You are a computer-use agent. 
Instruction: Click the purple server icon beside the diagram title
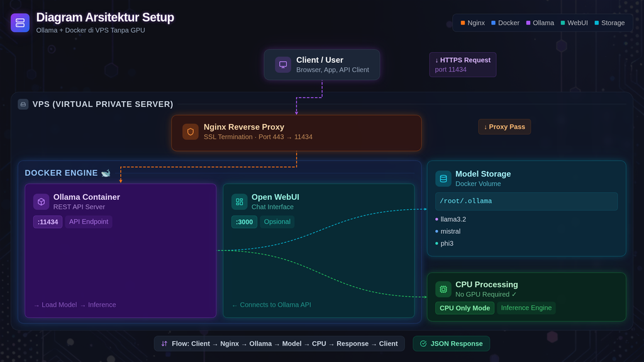point(20,23)
